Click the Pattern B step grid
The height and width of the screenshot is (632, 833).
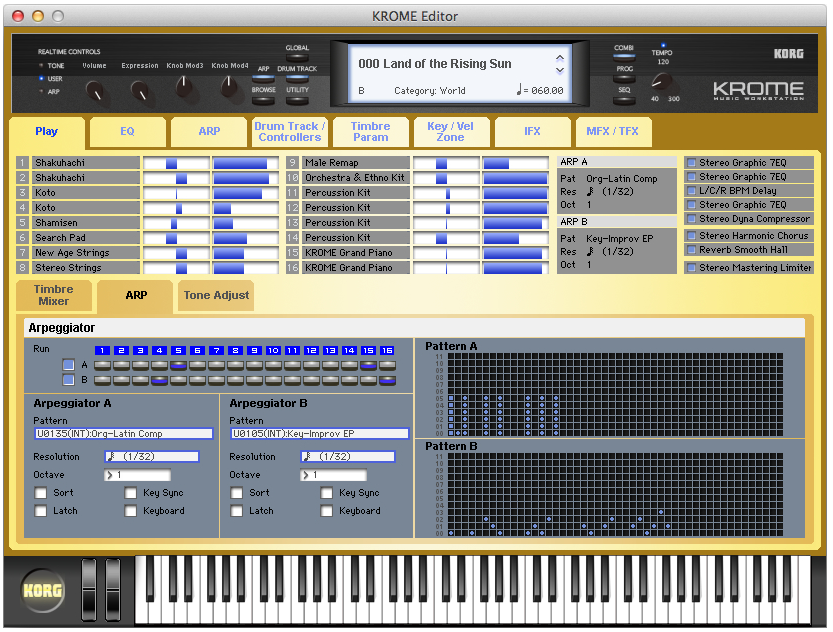615,494
